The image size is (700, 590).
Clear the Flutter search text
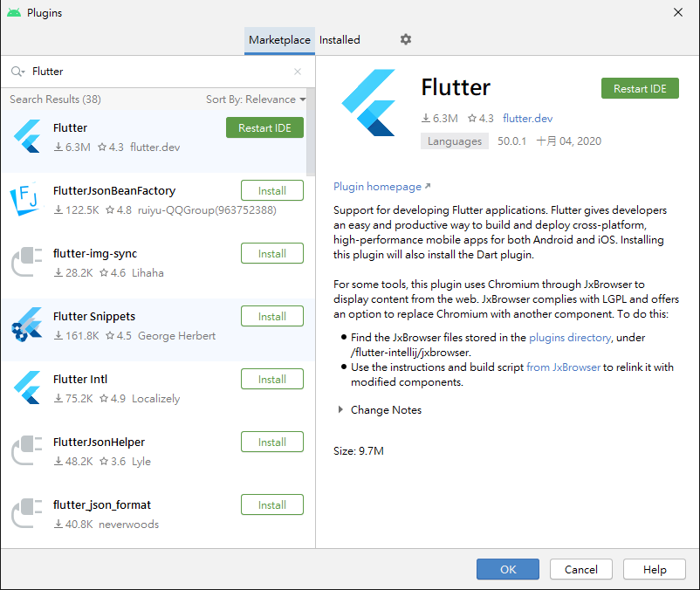tap(298, 72)
